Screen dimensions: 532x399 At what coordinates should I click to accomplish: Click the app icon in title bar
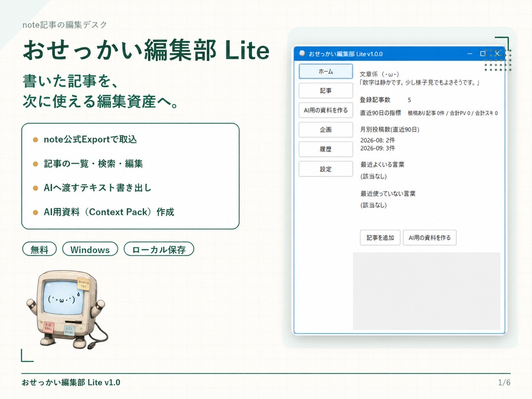click(x=302, y=54)
